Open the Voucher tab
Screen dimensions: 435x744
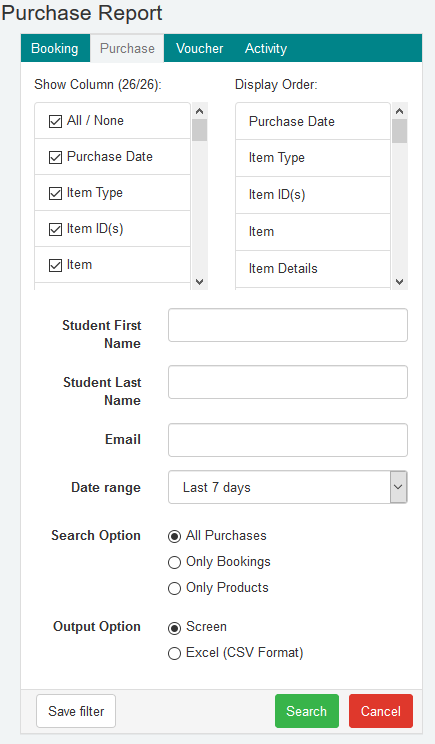coord(199,48)
